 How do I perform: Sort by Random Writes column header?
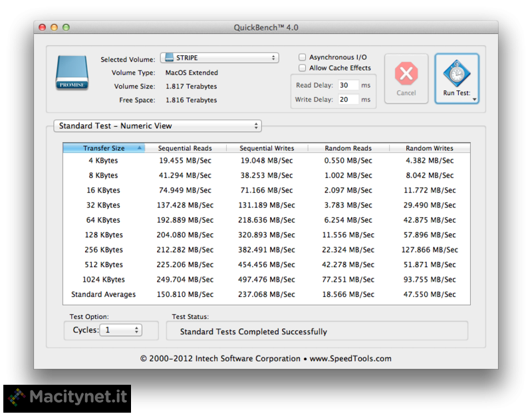point(430,148)
